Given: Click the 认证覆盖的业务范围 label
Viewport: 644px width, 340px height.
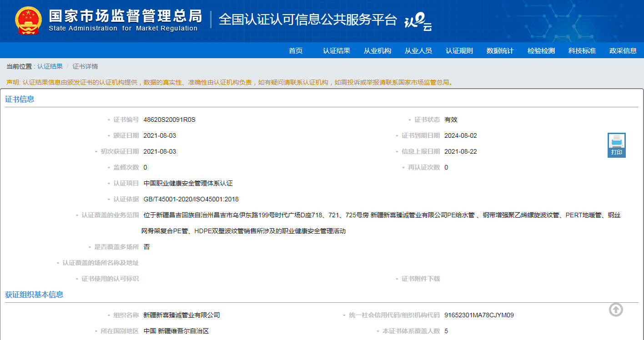Looking at the screenshot, I should pyautogui.click(x=110, y=215).
